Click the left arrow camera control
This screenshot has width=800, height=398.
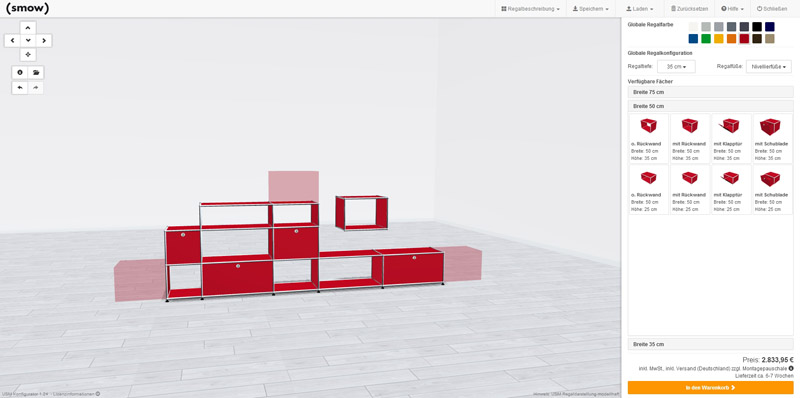(x=12, y=40)
